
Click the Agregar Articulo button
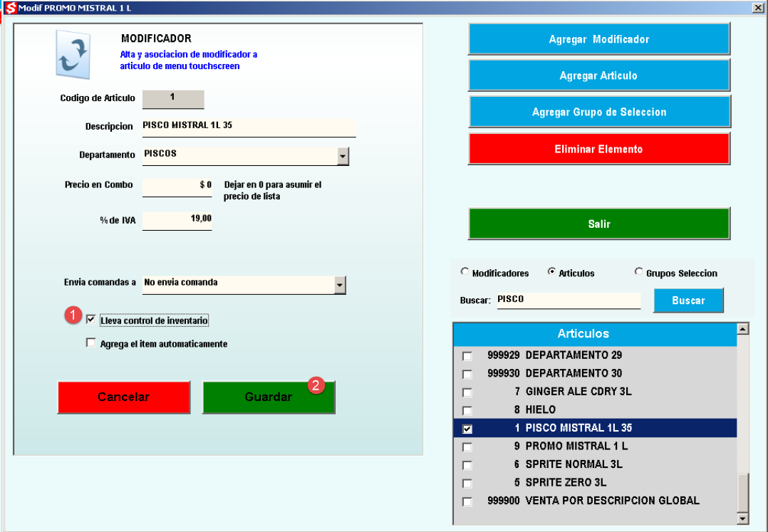click(x=599, y=75)
